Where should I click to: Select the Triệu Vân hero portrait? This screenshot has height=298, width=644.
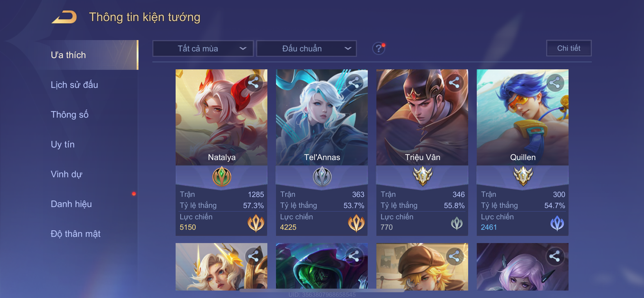pos(422,117)
